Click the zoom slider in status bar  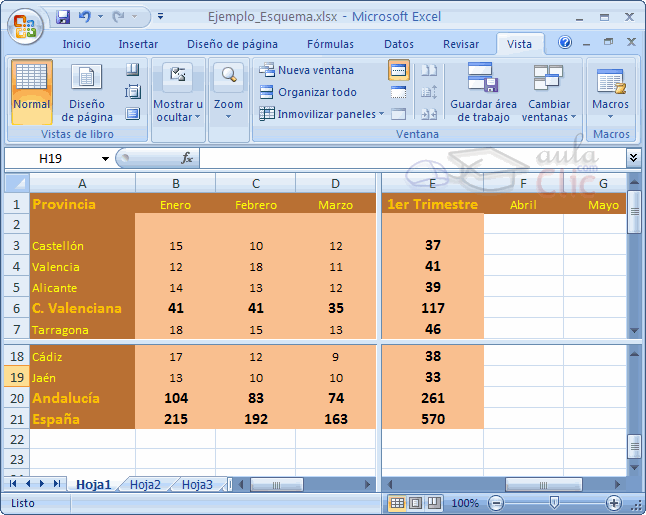(553, 503)
